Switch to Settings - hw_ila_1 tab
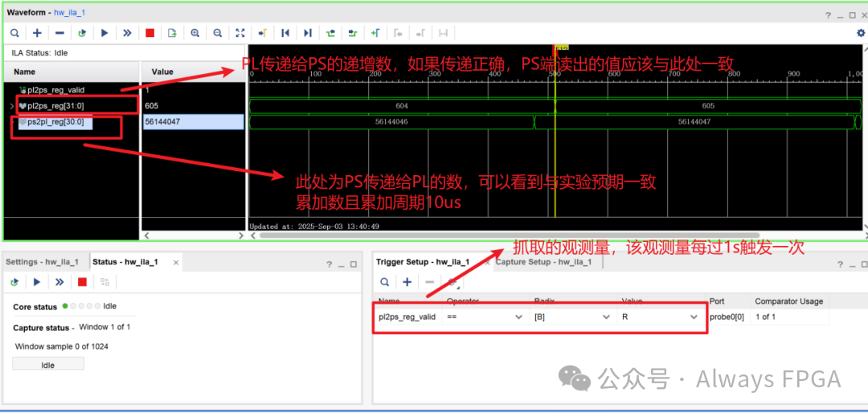 coord(42,262)
